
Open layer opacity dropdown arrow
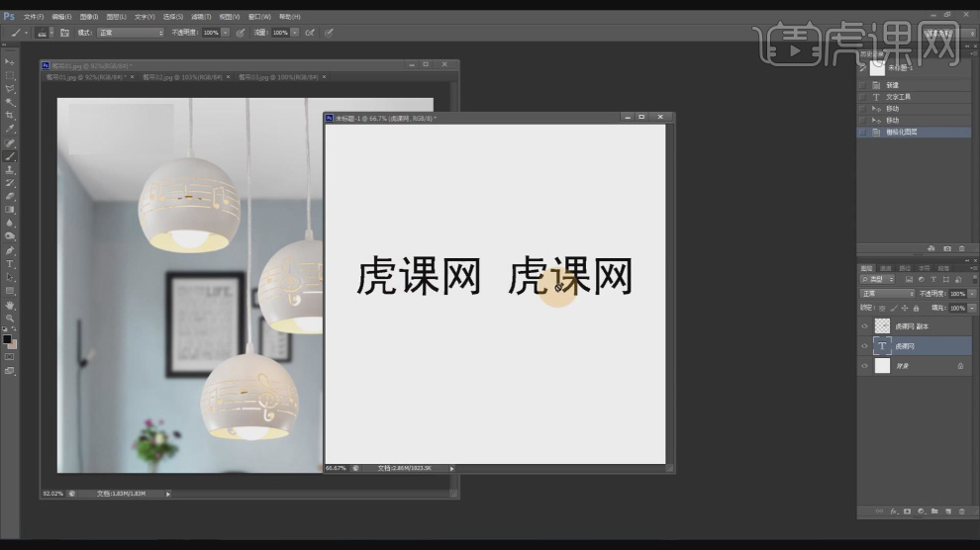972,294
